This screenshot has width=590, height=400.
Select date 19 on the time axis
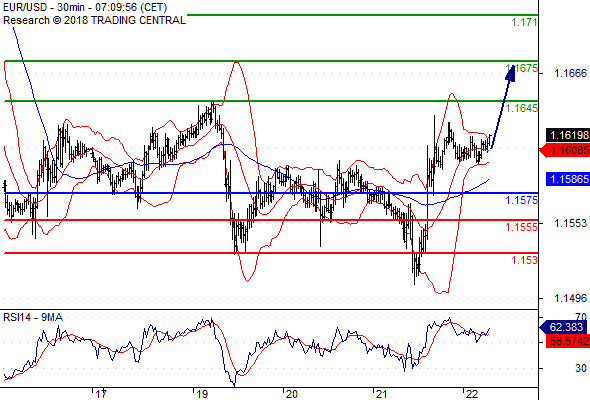pos(202,394)
